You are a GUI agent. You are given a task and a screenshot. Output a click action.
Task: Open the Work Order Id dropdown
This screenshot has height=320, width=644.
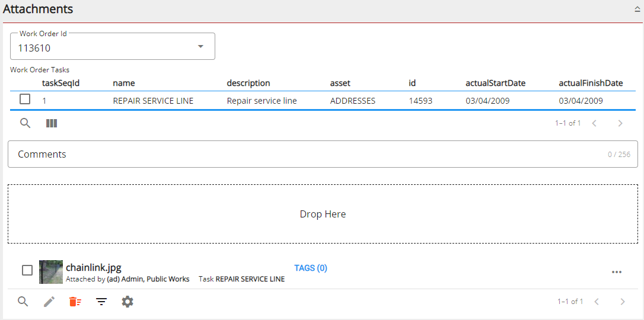click(x=200, y=46)
